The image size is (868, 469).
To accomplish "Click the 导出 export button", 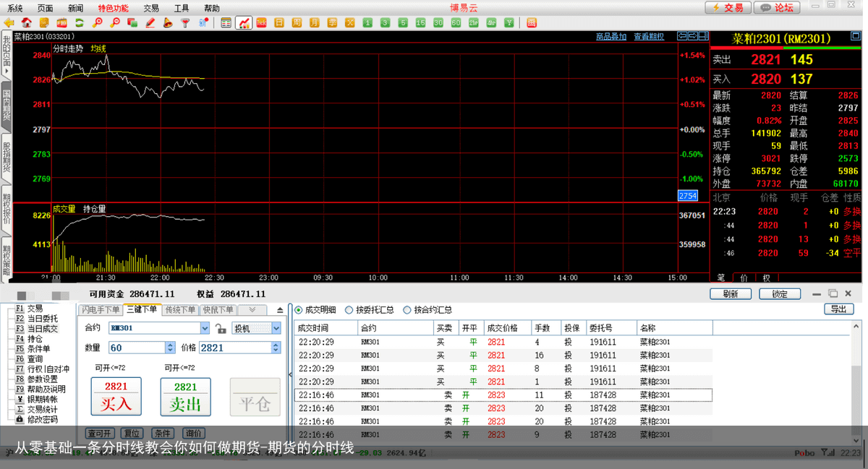I will [838, 309].
